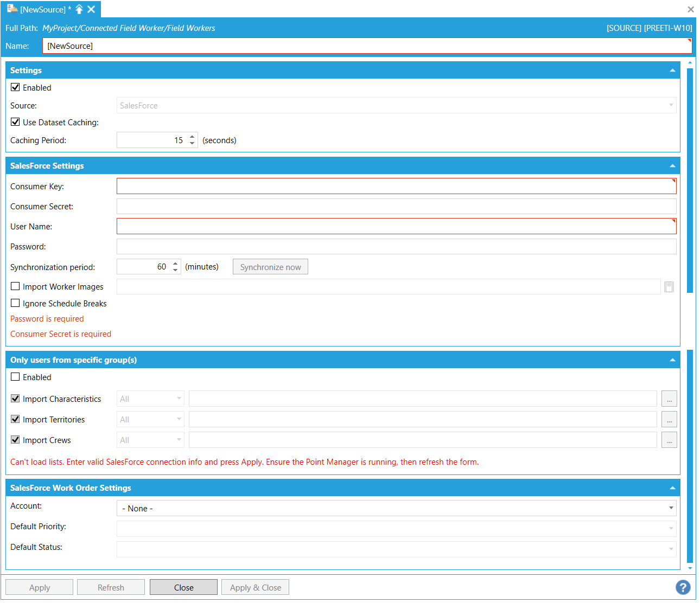Click ellipsis button for Import Crews
This screenshot has width=700, height=603.
(x=669, y=440)
